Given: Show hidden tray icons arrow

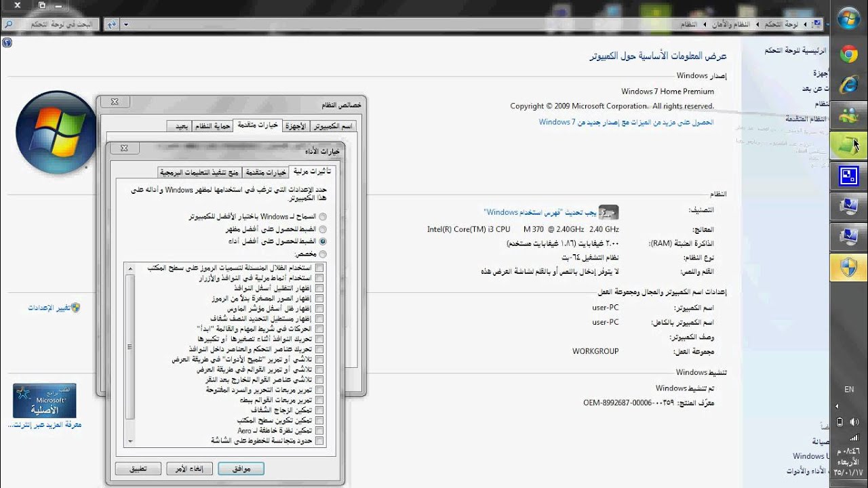Looking at the screenshot, I should 837,407.
